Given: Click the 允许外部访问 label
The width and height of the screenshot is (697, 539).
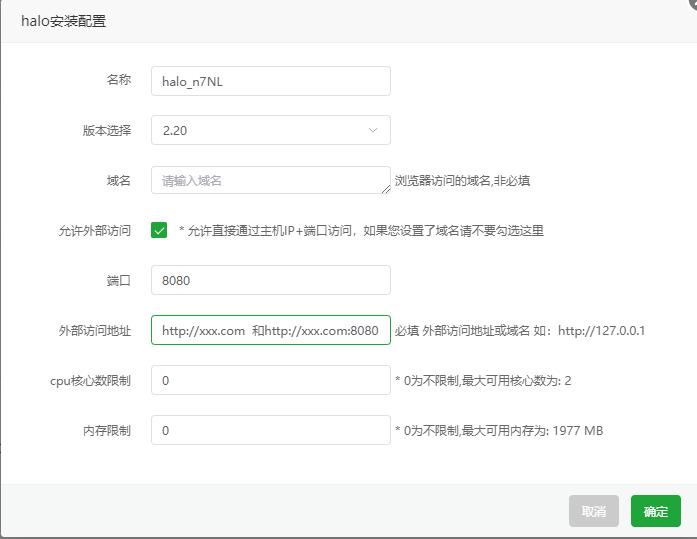Looking at the screenshot, I should [x=95, y=231].
